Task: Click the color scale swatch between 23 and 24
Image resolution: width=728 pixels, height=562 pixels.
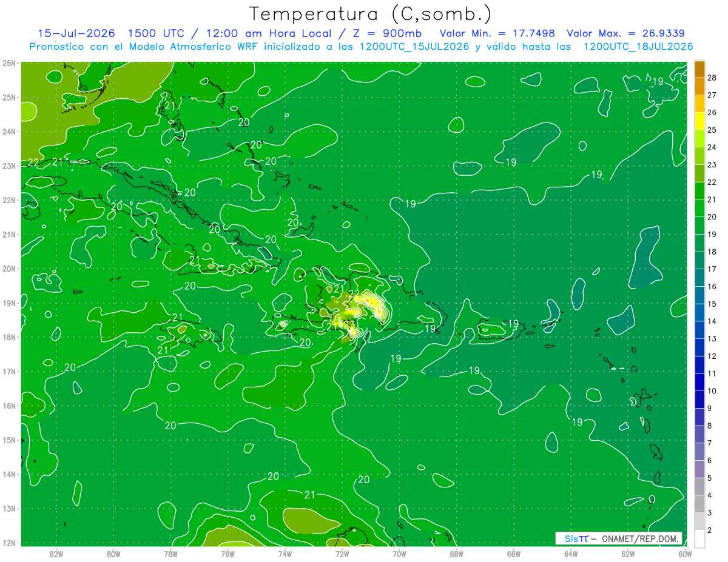Action: [699, 156]
